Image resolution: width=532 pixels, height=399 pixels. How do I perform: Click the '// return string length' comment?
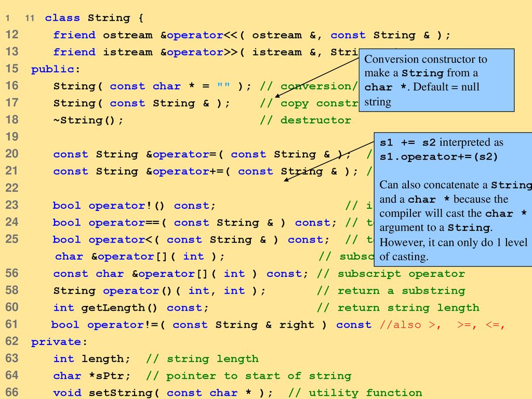[398, 308]
